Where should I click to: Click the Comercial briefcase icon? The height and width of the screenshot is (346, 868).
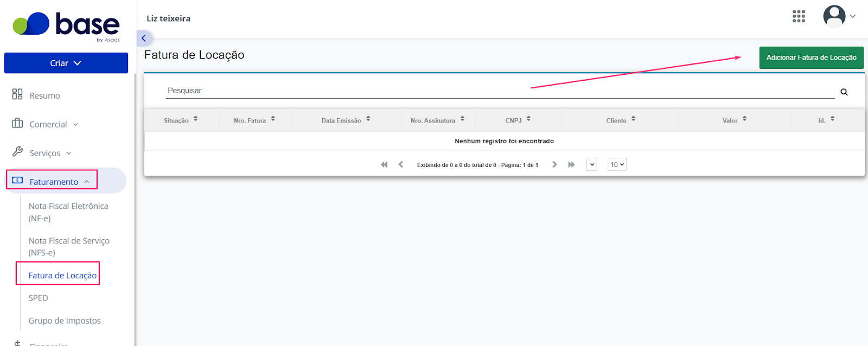[x=17, y=123]
